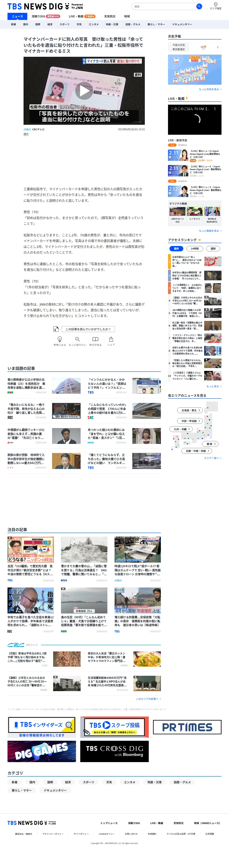Open the 国内 category in sub navigation
Screen dimensions: 229x868
26,24
